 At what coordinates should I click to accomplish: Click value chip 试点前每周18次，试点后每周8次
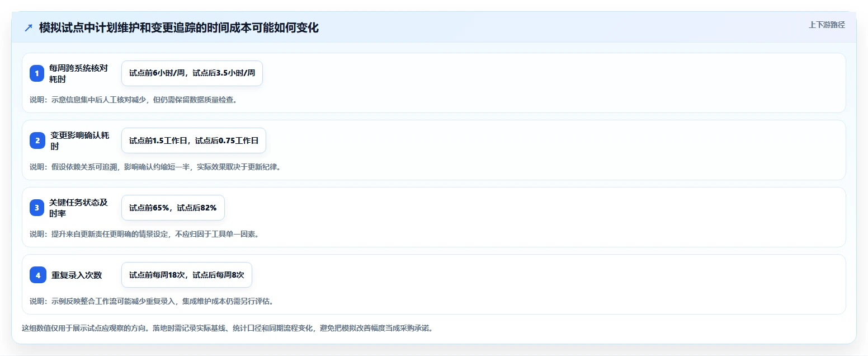187,275
